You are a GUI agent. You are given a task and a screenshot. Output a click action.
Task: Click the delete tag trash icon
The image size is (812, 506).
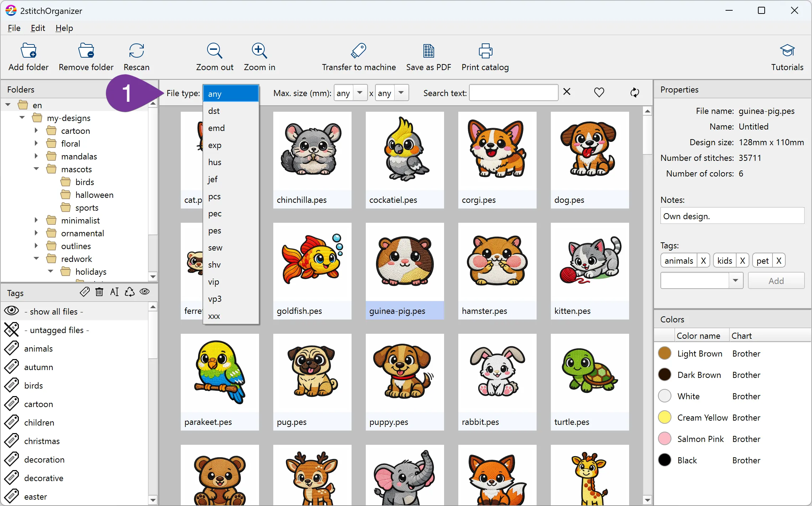pyautogui.click(x=99, y=292)
